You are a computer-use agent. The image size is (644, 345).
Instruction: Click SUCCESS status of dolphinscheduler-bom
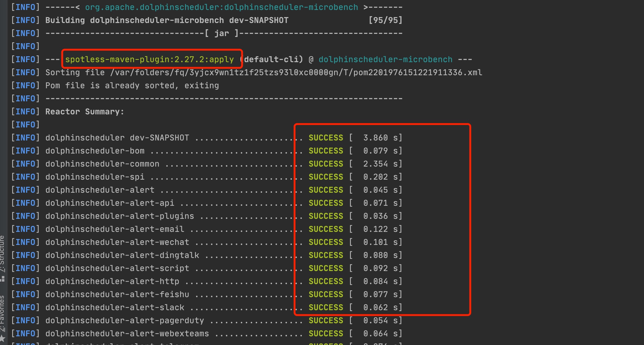[326, 151]
